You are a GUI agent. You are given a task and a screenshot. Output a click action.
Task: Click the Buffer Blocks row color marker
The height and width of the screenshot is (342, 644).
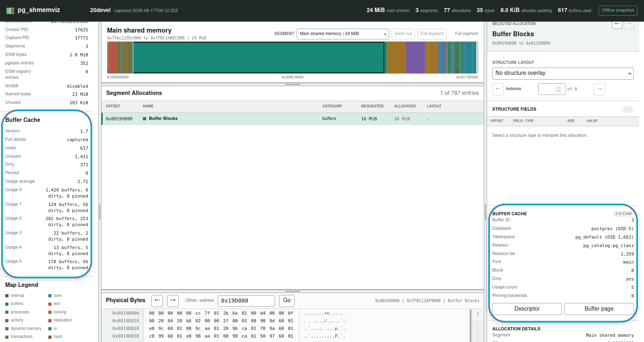coord(144,119)
